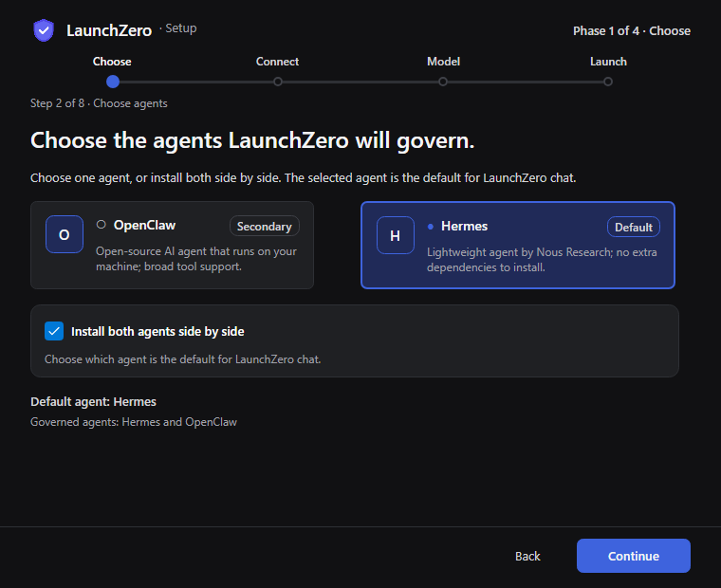The height and width of the screenshot is (588, 721).
Task: Click the Hermes 'H' avatar icon
Action: coord(396,235)
